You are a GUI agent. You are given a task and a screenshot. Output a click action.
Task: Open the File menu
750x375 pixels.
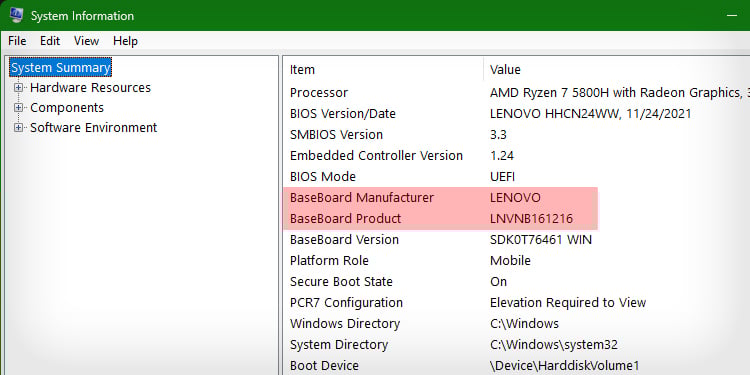pyautogui.click(x=17, y=41)
